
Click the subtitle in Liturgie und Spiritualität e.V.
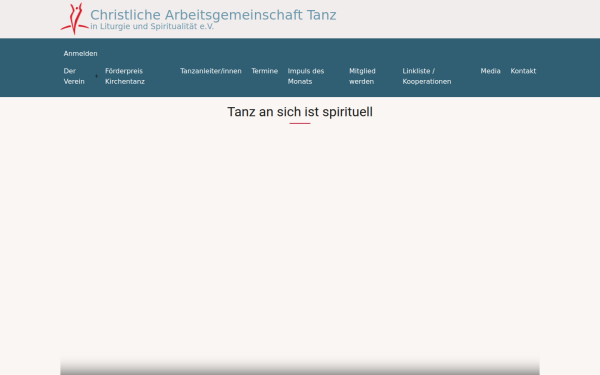(x=152, y=26)
